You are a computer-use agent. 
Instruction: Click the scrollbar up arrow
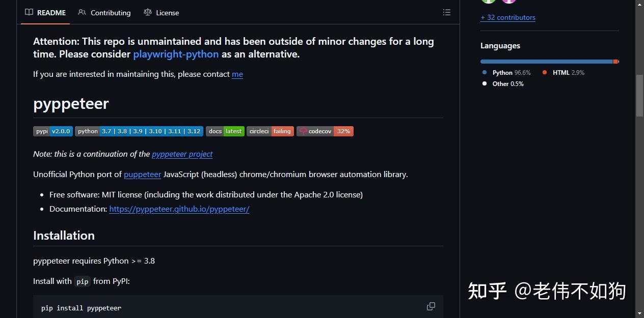[639, 4]
